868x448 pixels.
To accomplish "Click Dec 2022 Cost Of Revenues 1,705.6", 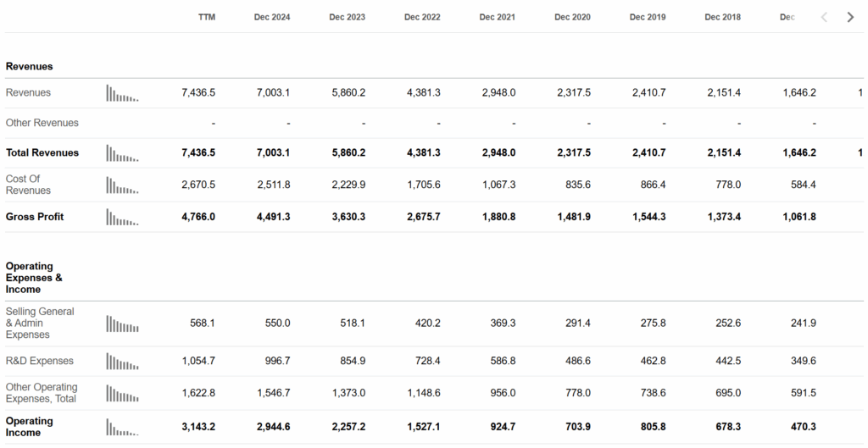I will coord(424,185).
